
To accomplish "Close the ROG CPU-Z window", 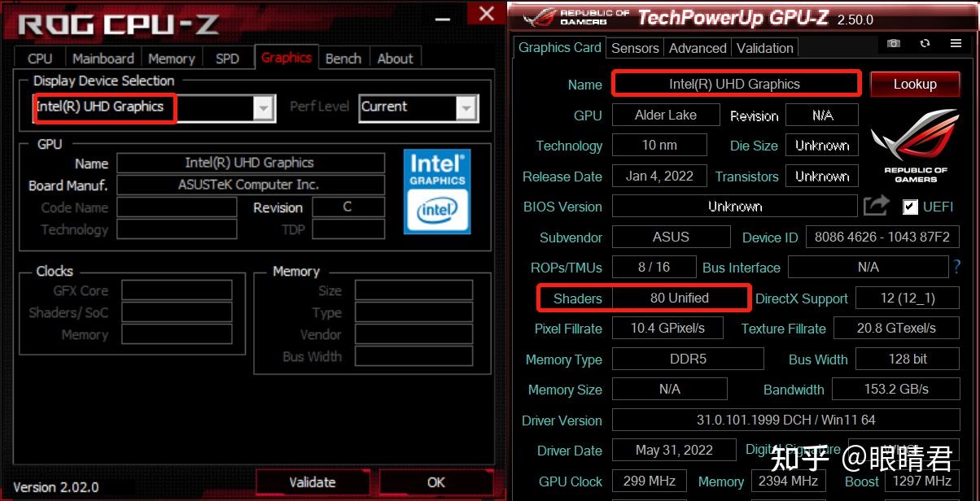I will [x=486, y=13].
